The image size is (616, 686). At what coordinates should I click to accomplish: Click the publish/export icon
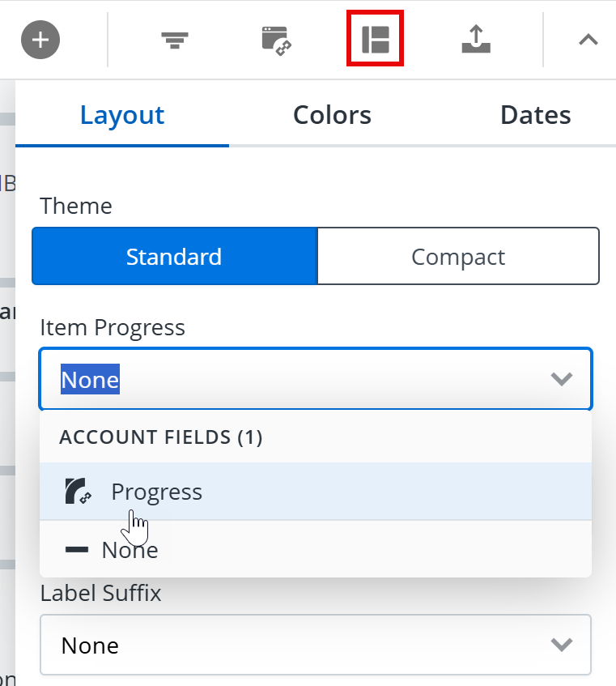click(x=475, y=39)
